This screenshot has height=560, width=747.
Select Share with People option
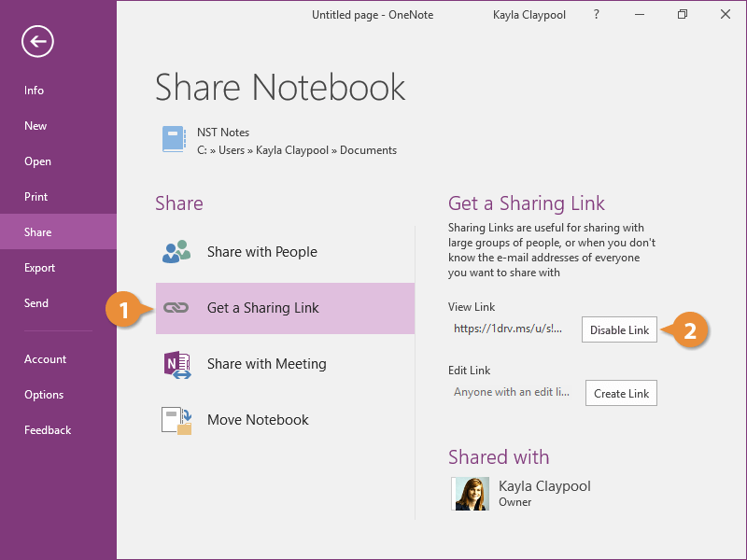[x=285, y=251]
